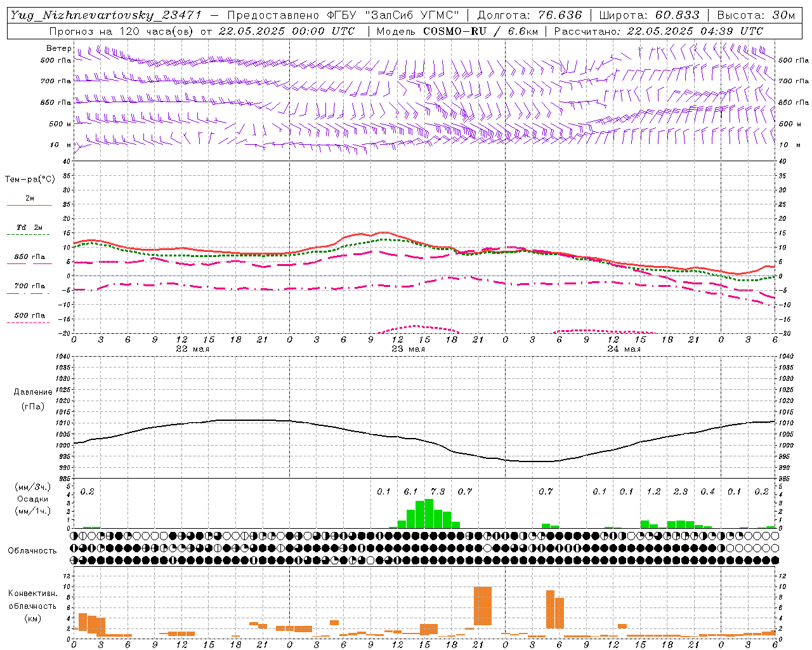Screen dimensions: 812x650
Task: Click the Конвективн. label
Action: pyautogui.click(x=33, y=594)
